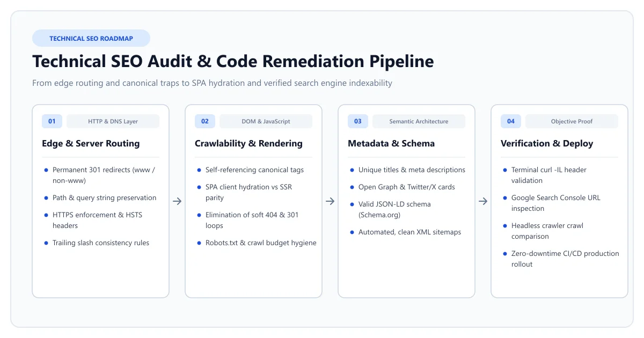Screen dimensions: 644x338
Task: Click the Crawlability & Rendering title
Action: coord(248,143)
